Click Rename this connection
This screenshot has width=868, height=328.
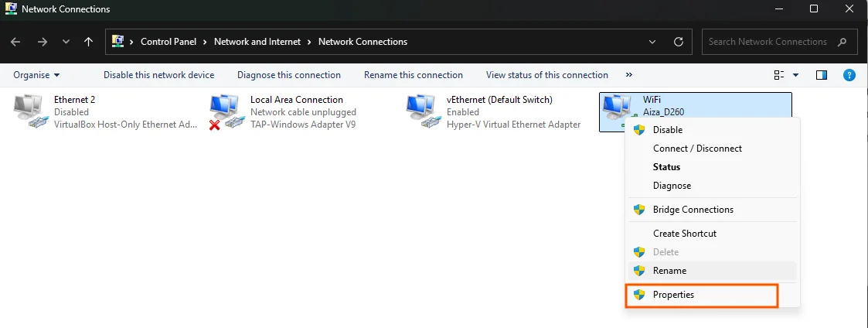(414, 75)
